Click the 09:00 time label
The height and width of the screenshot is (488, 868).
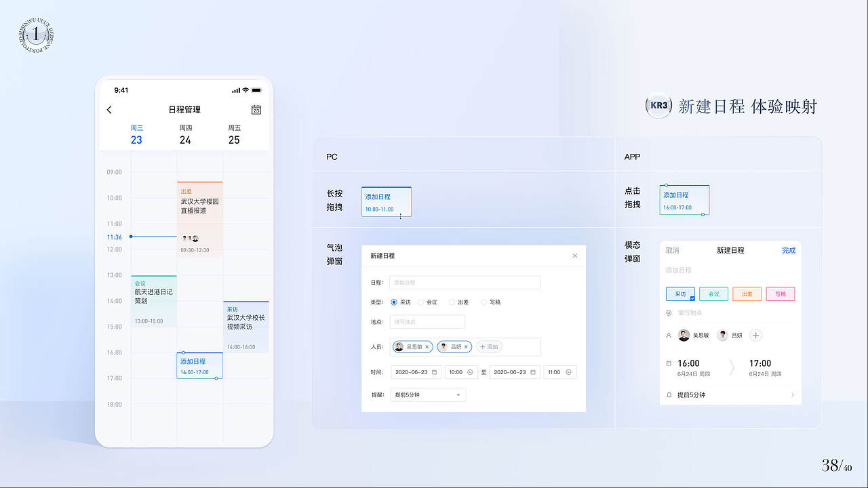pos(114,172)
